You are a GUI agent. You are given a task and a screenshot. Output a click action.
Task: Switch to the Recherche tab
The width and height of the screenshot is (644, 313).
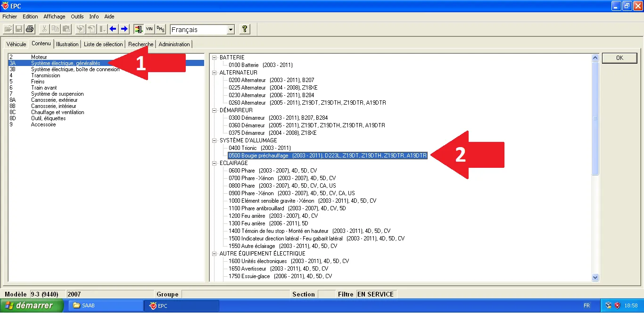pos(140,44)
